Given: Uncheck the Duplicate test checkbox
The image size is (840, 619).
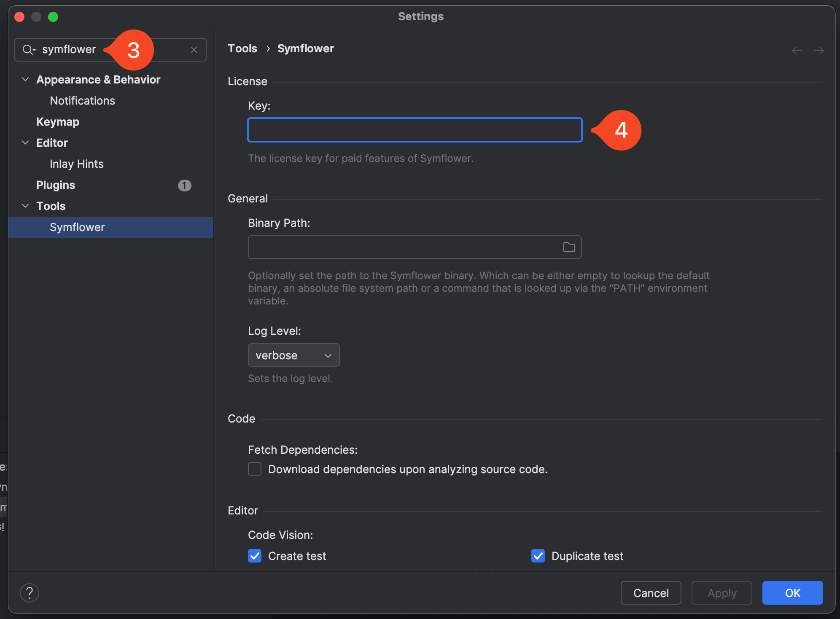Looking at the screenshot, I should tap(538, 556).
